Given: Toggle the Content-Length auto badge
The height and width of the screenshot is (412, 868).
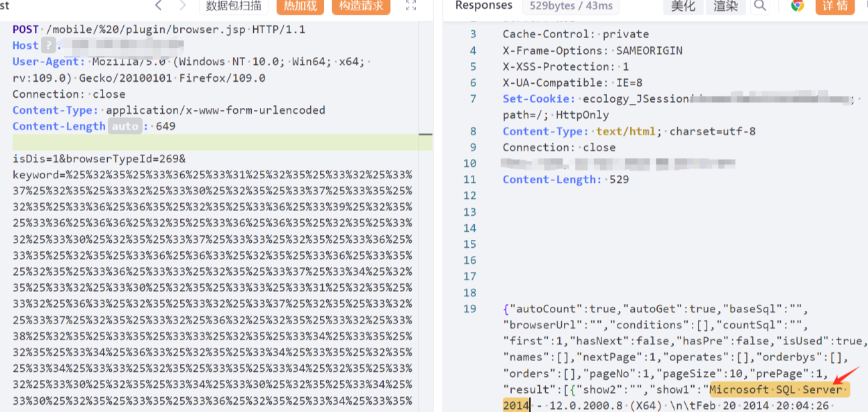Looking at the screenshot, I should 125,126.
